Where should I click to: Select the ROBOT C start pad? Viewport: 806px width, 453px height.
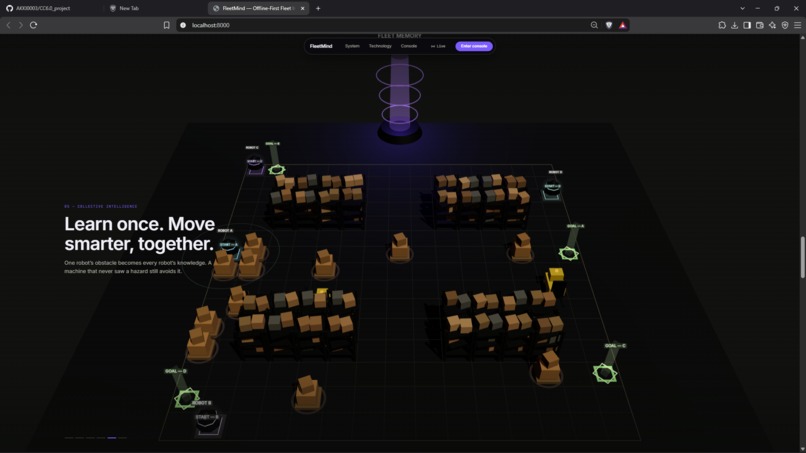point(255,166)
